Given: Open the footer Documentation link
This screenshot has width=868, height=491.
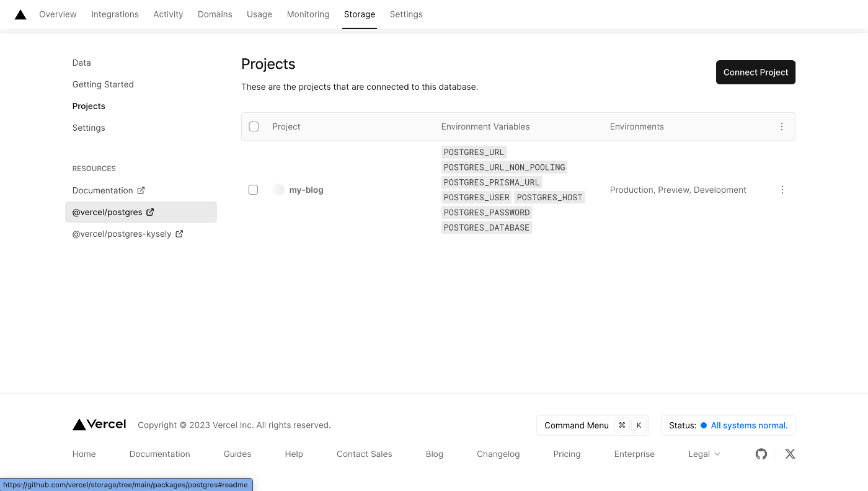Looking at the screenshot, I should point(160,454).
